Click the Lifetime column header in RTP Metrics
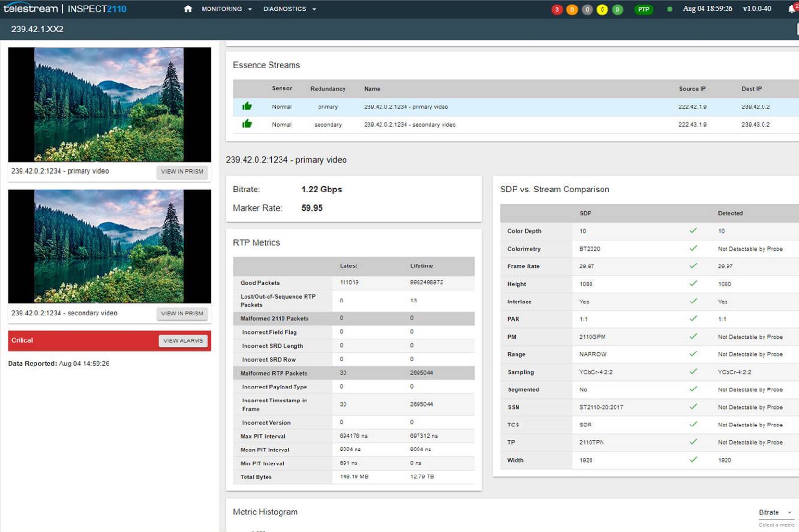This screenshot has width=799, height=532. 421,266
